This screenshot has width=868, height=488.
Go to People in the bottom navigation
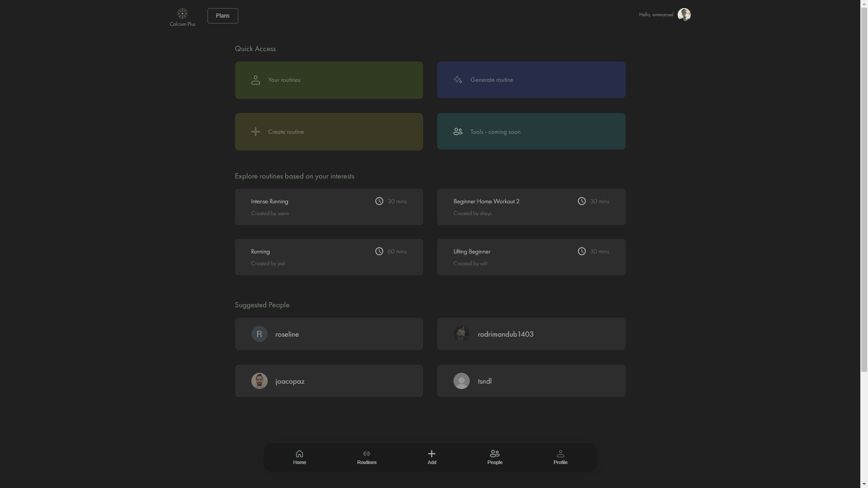(x=495, y=457)
